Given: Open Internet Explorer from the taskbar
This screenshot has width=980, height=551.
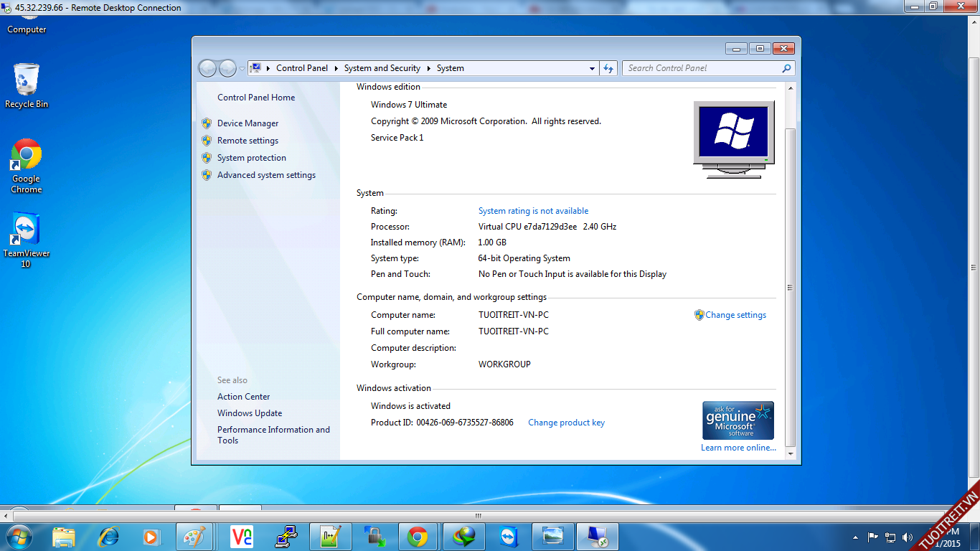Looking at the screenshot, I should click(x=109, y=537).
